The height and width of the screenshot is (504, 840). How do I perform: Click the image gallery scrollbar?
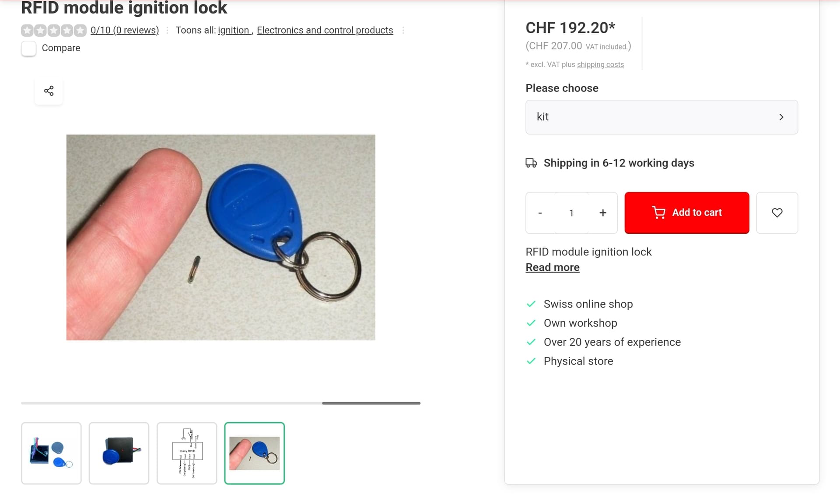[x=371, y=403]
